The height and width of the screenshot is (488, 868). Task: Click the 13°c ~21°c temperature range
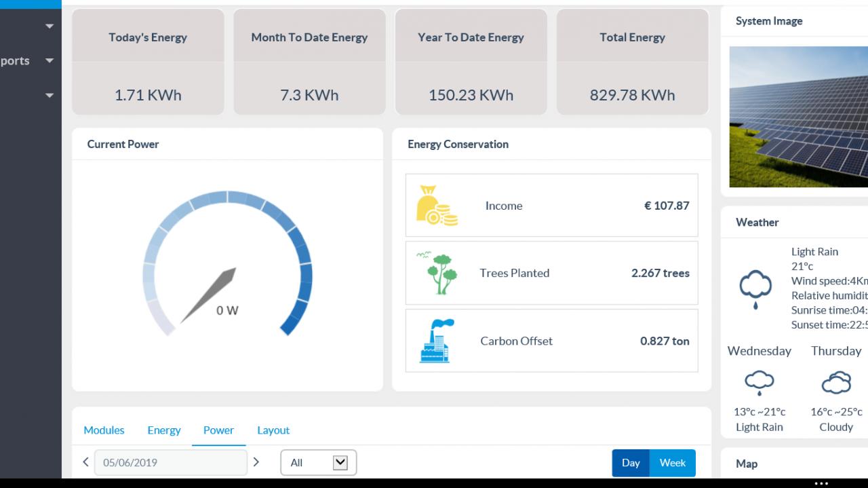pyautogui.click(x=759, y=411)
